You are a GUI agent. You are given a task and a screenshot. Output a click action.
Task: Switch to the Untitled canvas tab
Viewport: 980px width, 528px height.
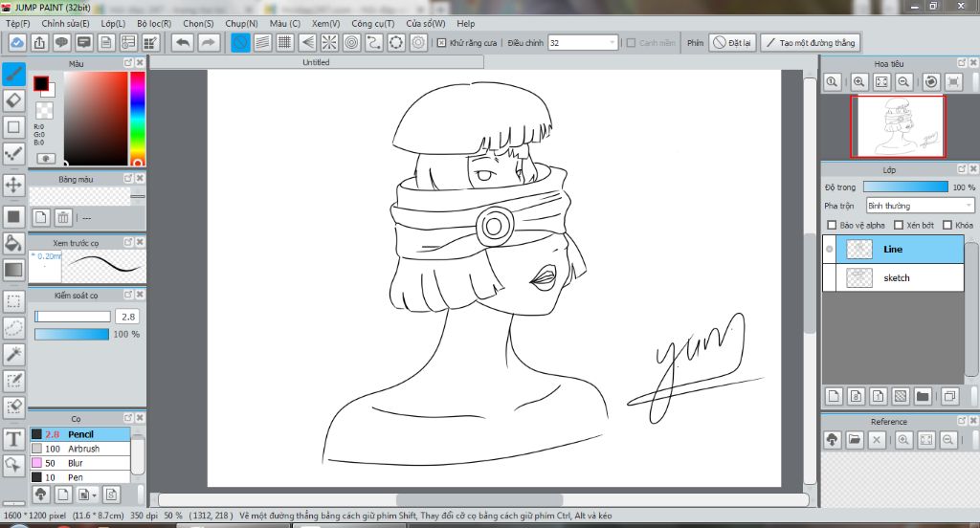[x=316, y=62]
